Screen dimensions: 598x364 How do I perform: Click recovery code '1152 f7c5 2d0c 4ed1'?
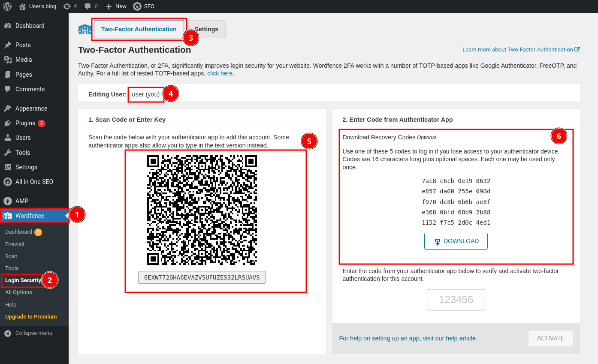(x=456, y=223)
